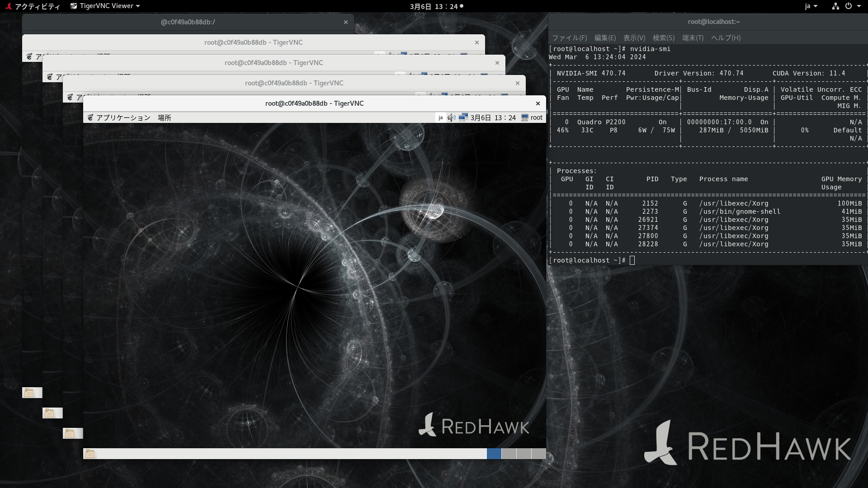This screenshot has width=868, height=488.
Task: Open the 検索(S) menu in terminal
Action: [x=664, y=38]
